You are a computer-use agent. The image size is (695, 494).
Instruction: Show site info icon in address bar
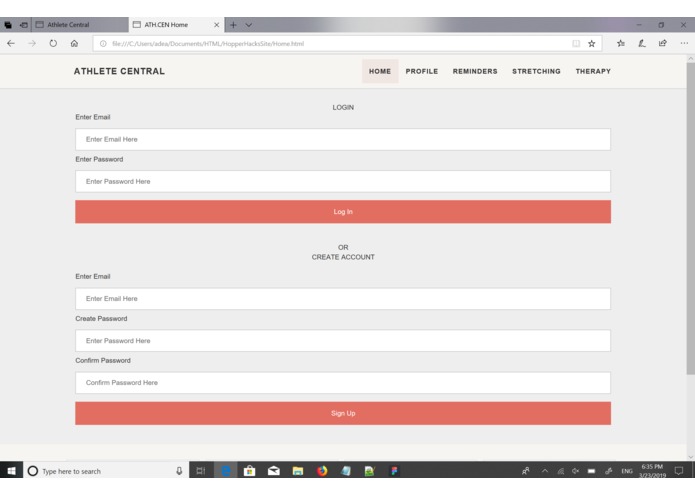click(103, 43)
